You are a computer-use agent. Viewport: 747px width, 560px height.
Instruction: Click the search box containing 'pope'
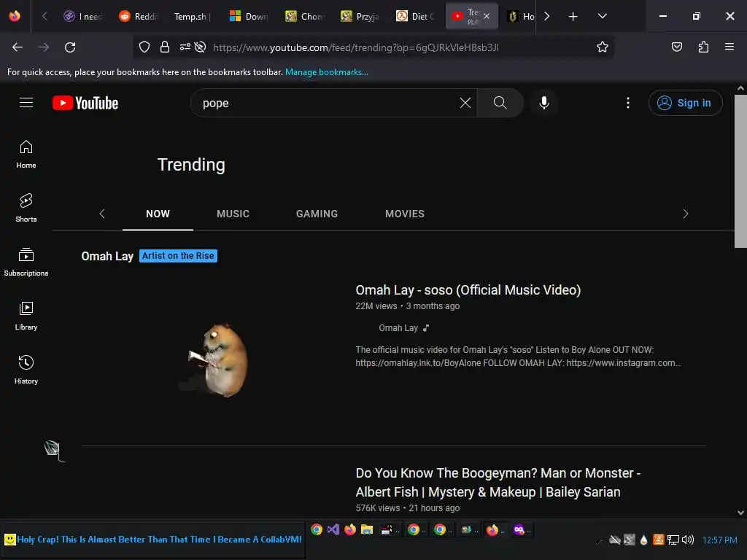(329, 103)
